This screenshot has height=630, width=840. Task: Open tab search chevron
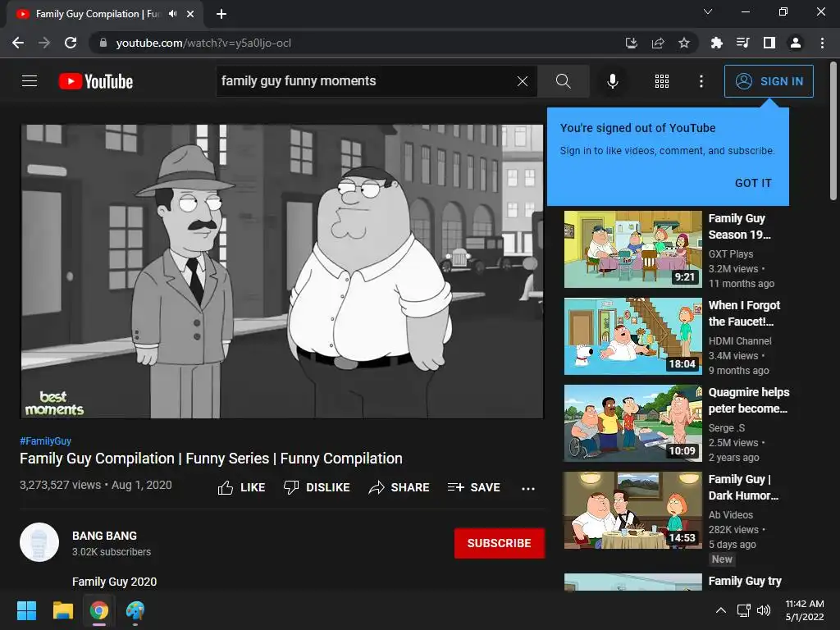pyautogui.click(x=708, y=11)
